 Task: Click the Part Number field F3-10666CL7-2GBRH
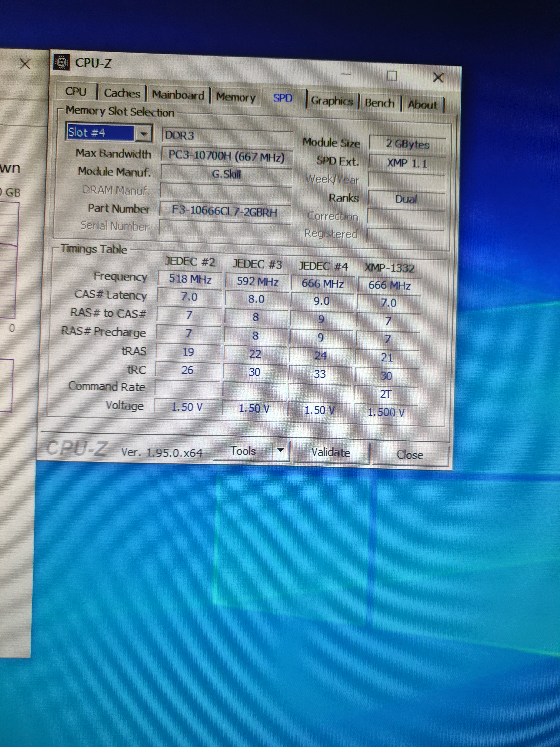(x=225, y=211)
